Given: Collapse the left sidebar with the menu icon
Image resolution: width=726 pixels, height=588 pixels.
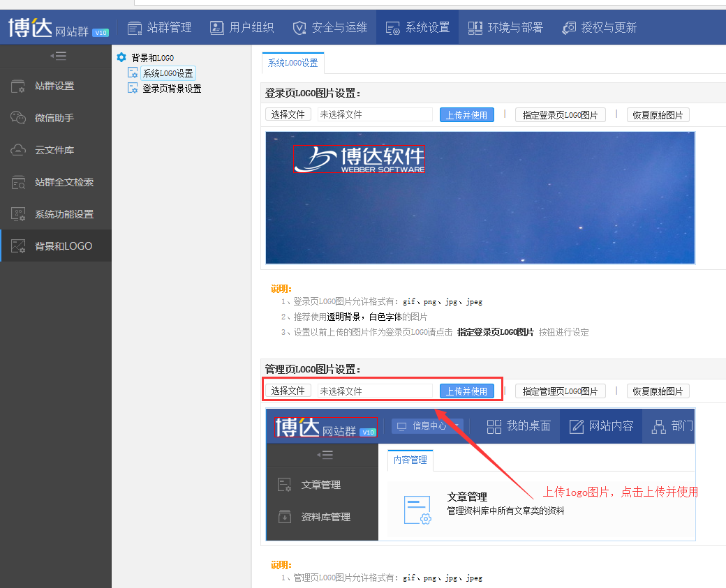Looking at the screenshot, I should coord(59,56).
